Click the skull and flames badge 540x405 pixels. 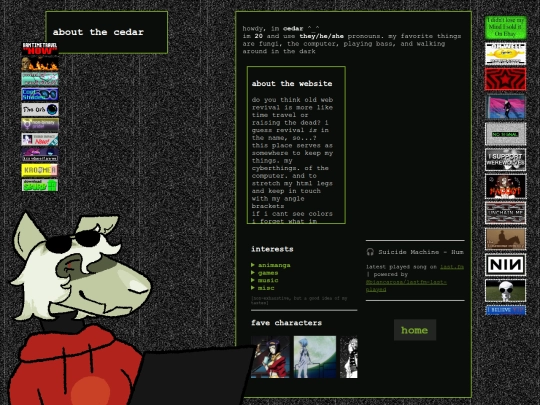[40, 64]
